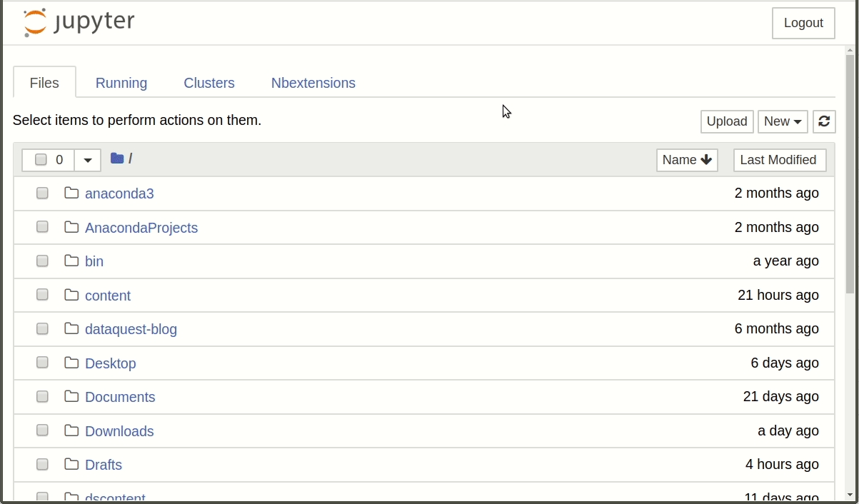Click the bin folder icon
Image resolution: width=859 pixels, height=504 pixels.
(x=71, y=261)
